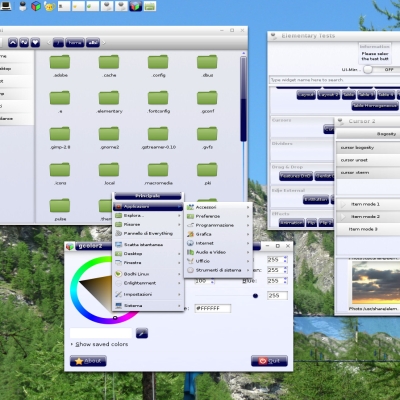
Task: Expand Item mode 1 arrow in Cursor 2
Action: click(343, 204)
